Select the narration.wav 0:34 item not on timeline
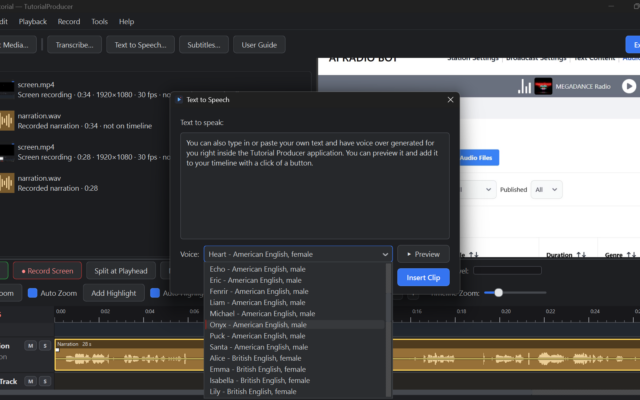 point(86,121)
